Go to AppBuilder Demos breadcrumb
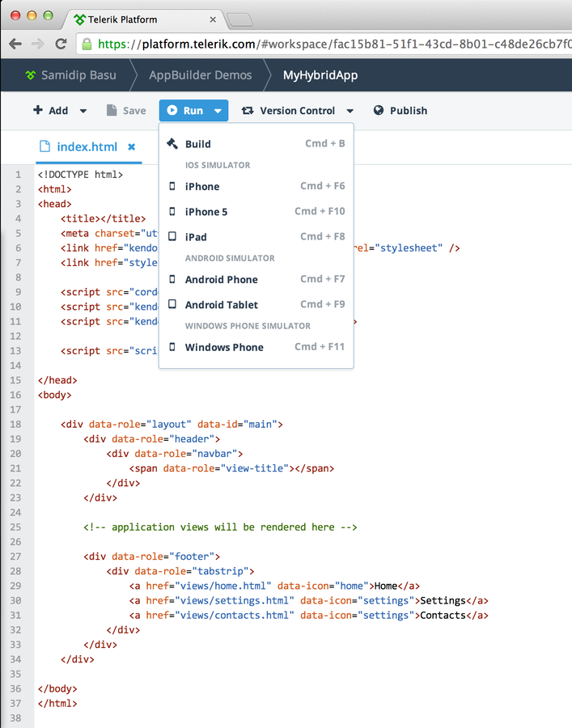This screenshot has height=728, width=572. [201, 75]
